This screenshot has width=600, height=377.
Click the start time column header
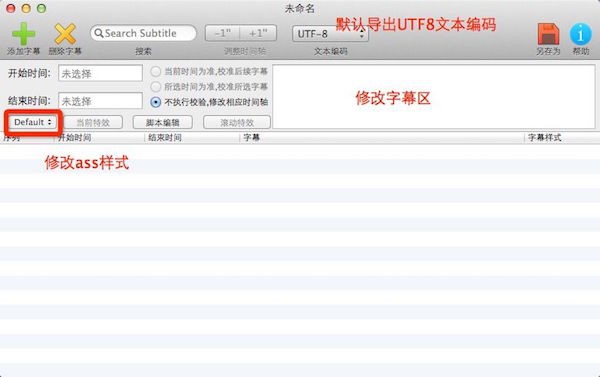(99, 137)
